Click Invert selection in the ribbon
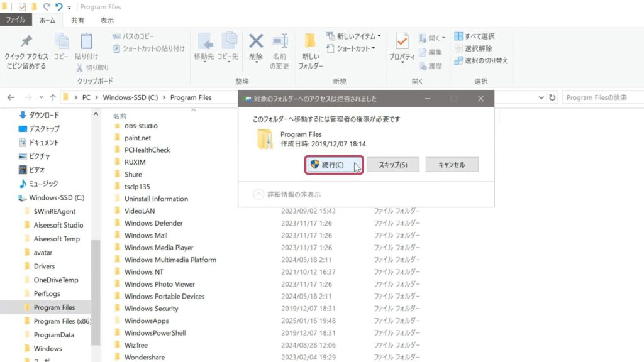Screen dimensions: 644x362 480,60
